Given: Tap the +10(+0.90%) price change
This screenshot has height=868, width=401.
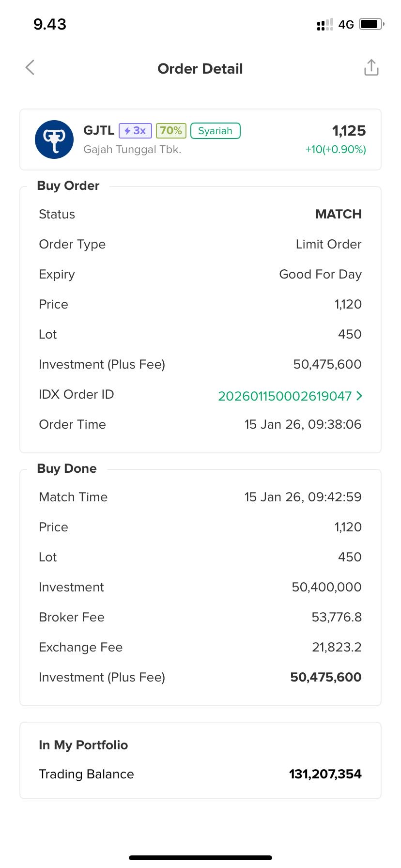Looking at the screenshot, I should tap(336, 149).
